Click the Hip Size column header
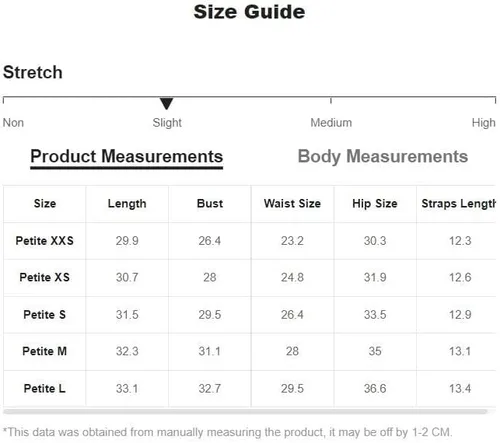Viewport: 500px width, 443px height. pyautogui.click(x=375, y=203)
